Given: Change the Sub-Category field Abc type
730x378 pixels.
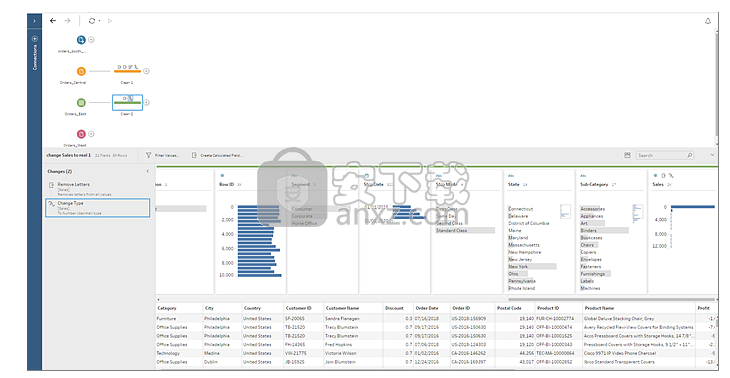Looking at the screenshot, I should (583, 176).
